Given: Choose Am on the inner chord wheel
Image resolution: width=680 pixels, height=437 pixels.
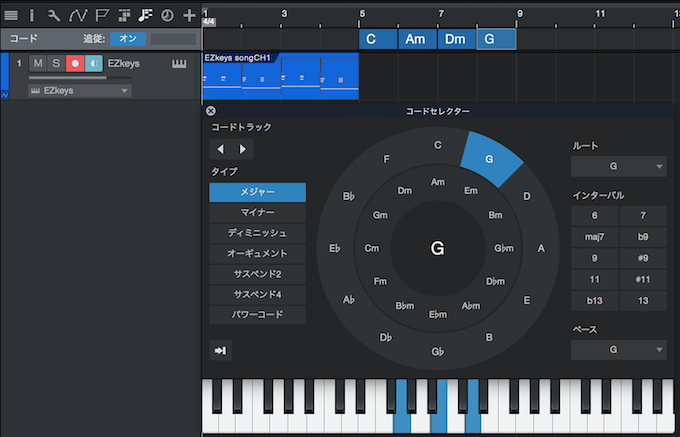Looking at the screenshot, I should click(x=438, y=182).
